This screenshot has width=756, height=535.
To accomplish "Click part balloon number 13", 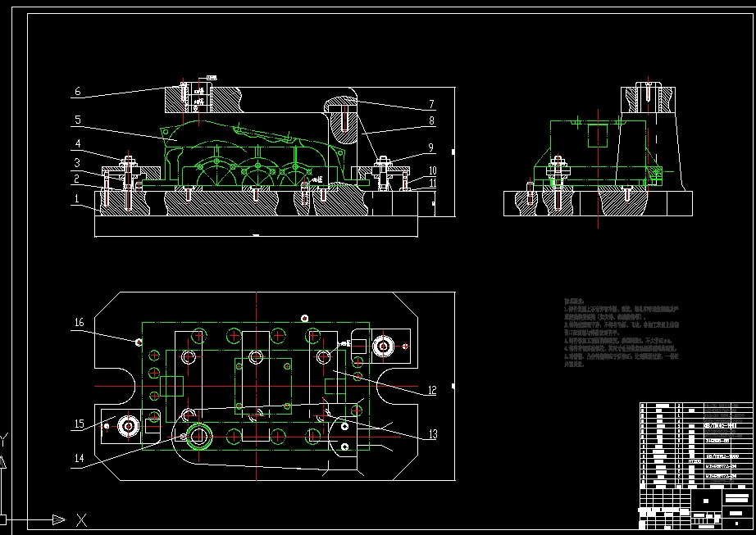I will (433, 434).
